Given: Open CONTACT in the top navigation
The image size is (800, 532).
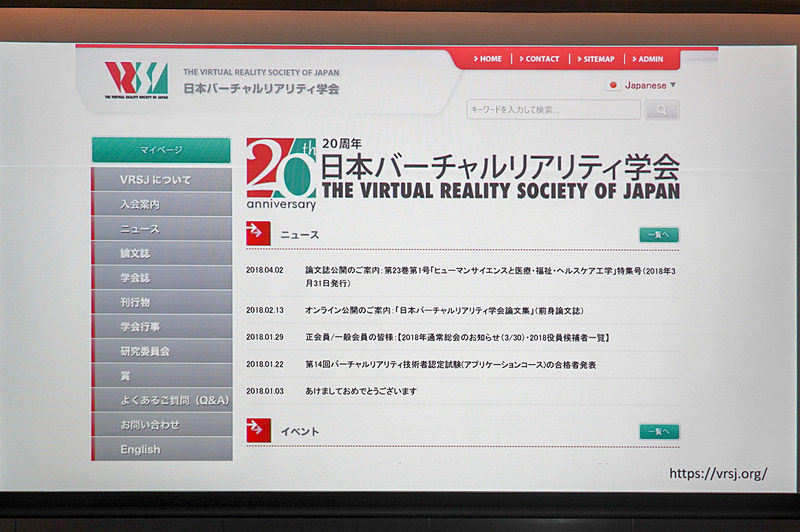Looking at the screenshot, I should pos(540,59).
